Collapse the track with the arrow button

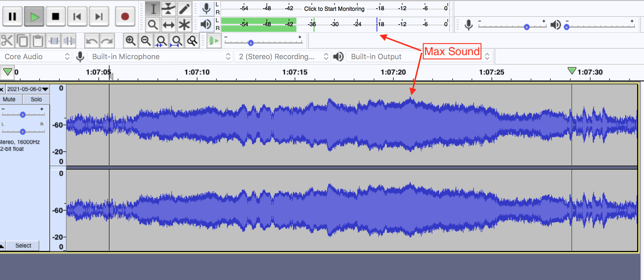click(2, 246)
